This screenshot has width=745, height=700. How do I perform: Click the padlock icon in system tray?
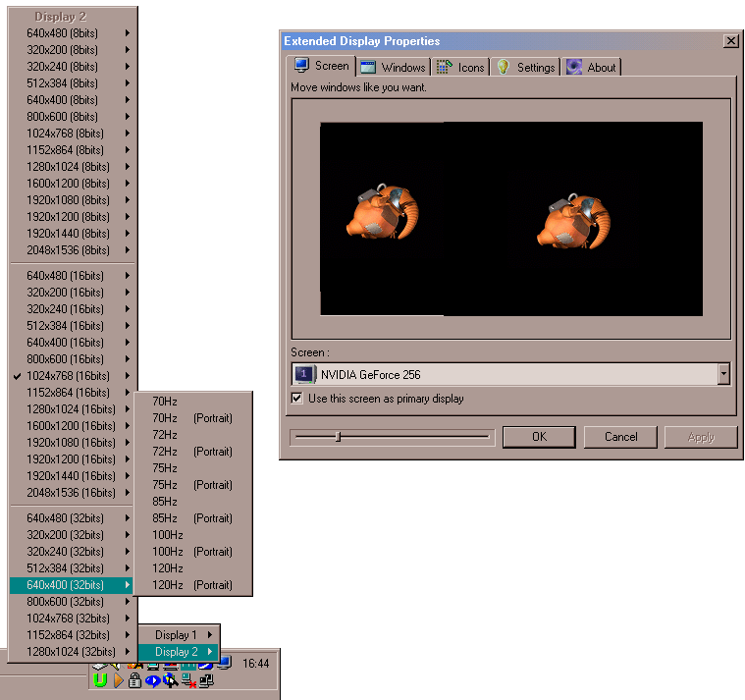coord(134,681)
